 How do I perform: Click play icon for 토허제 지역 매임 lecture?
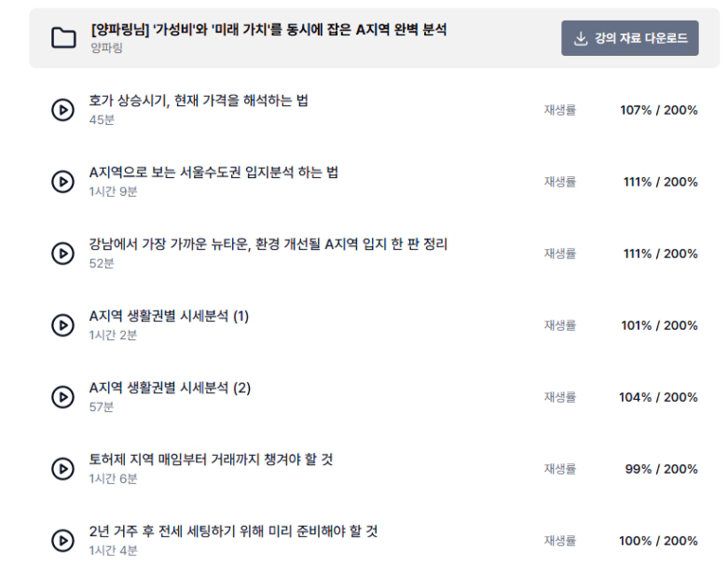(62, 469)
